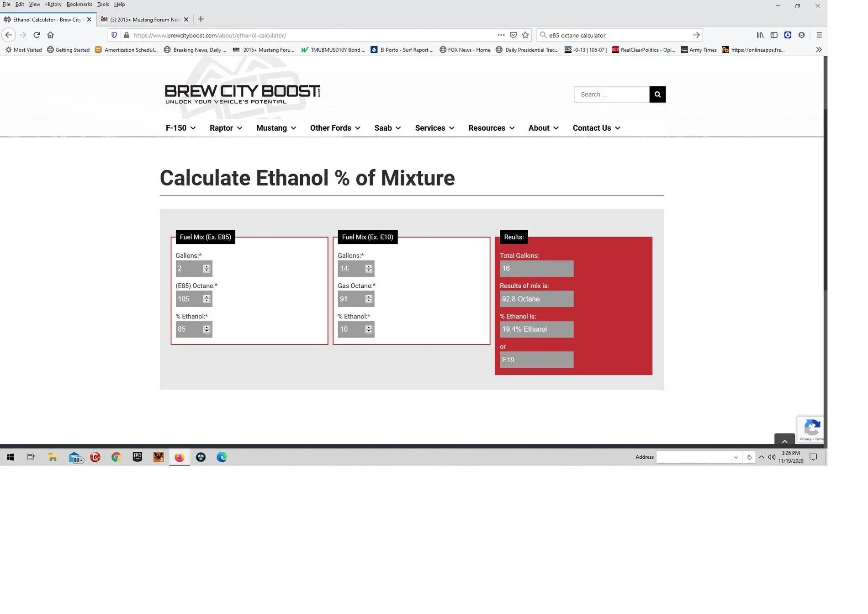Screen dimensions: 868x614
Task: Expand the F-150 navigation menu
Action: (x=181, y=128)
